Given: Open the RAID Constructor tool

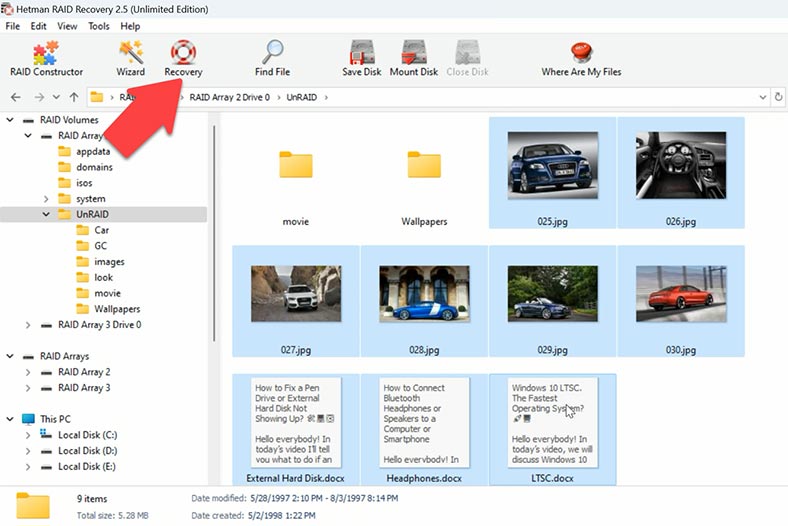Looking at the screenshot, I should tap(46, 59).
